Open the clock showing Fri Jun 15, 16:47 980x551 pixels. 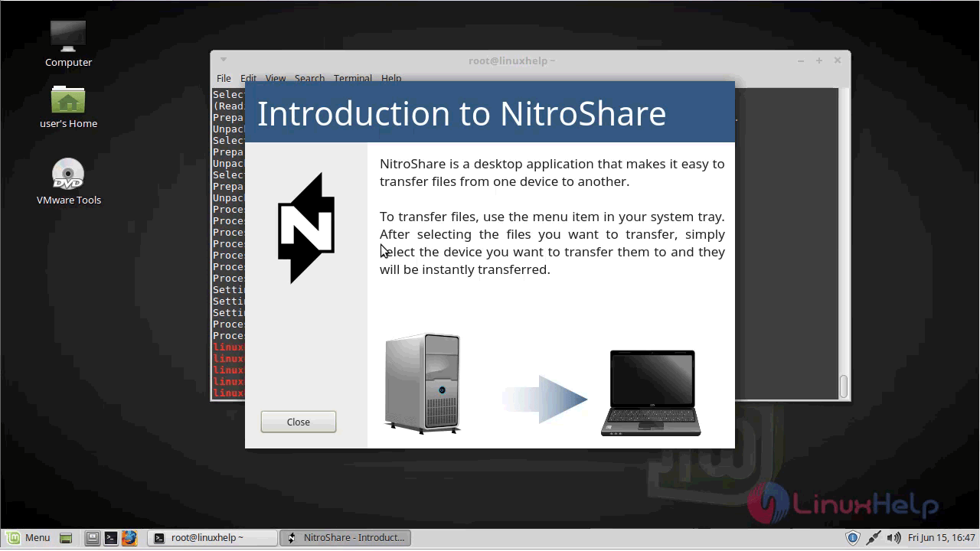942,538
